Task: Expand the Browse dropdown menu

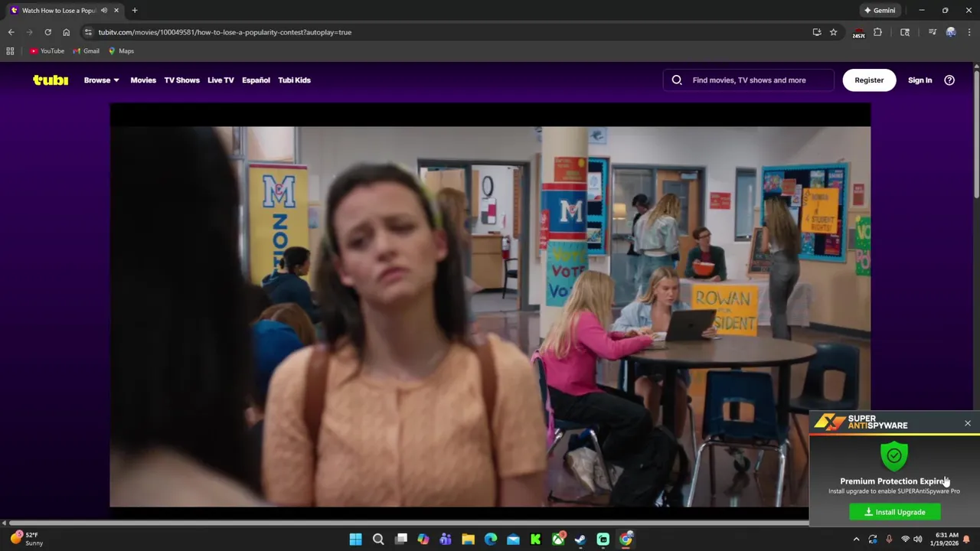Action: tap(101, 80)
